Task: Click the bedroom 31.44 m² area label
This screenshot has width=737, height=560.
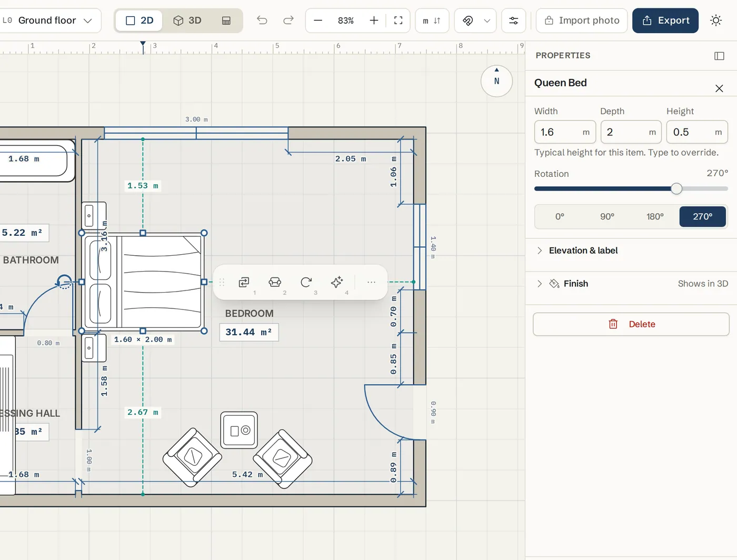Action: pyautogui.click(x=249, y=332)
